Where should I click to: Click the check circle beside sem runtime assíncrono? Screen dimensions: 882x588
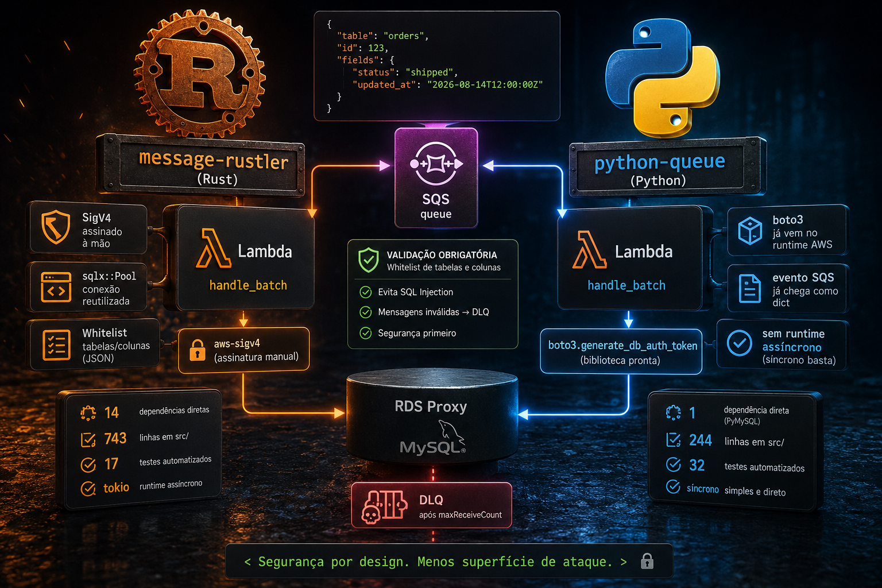pos(740,343)
